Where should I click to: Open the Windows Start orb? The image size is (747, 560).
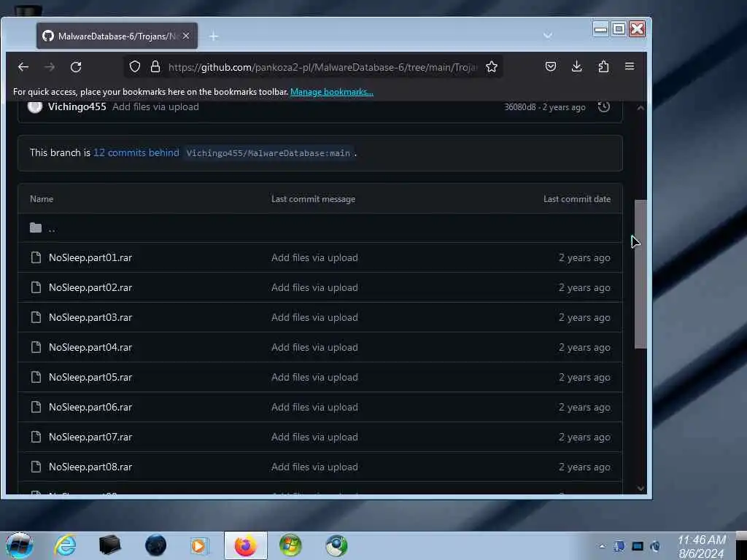tap(20, 545)
